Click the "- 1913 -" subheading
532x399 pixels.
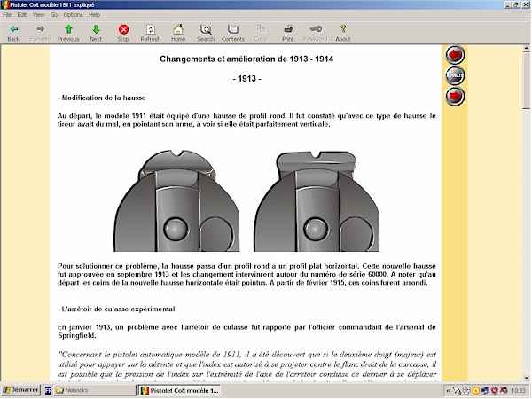pos(247,79)
